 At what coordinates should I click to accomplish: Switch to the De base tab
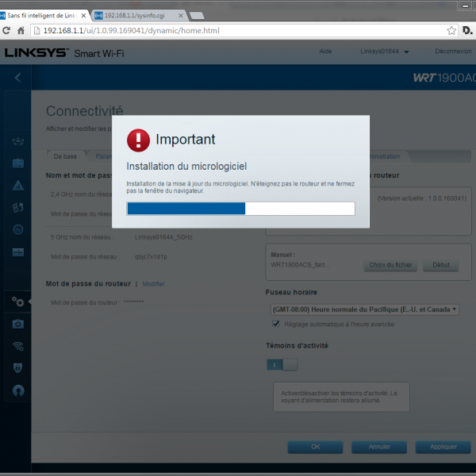[x=64, y=156]
